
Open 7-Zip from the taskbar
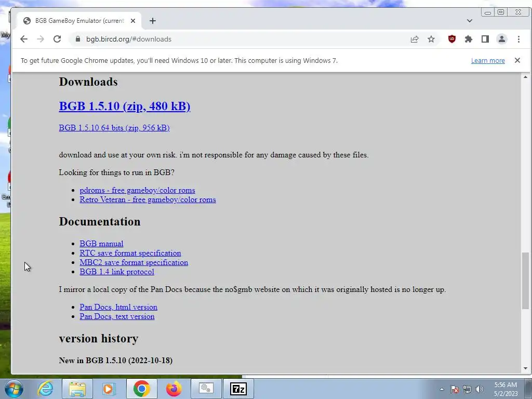tap(238, 389)
